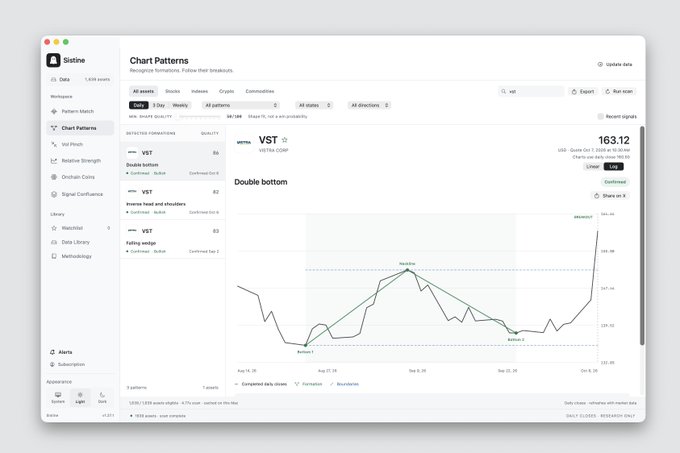680x453 pixels.
Task: Select the Stocks tab
Action: pos(173,91)
